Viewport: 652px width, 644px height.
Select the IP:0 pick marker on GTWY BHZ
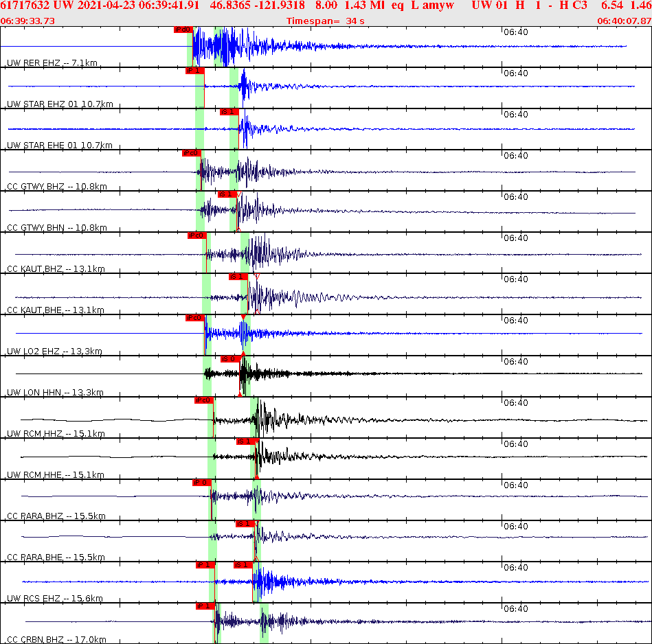191,153
